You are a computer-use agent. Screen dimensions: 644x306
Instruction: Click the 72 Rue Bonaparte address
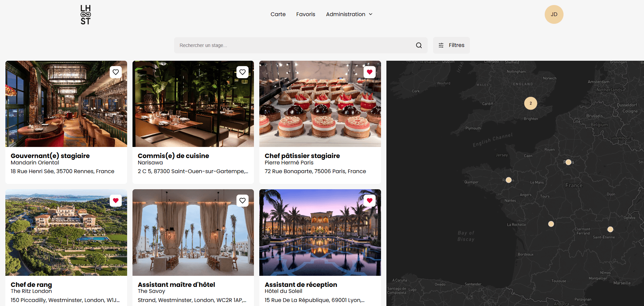coord(315,171)
